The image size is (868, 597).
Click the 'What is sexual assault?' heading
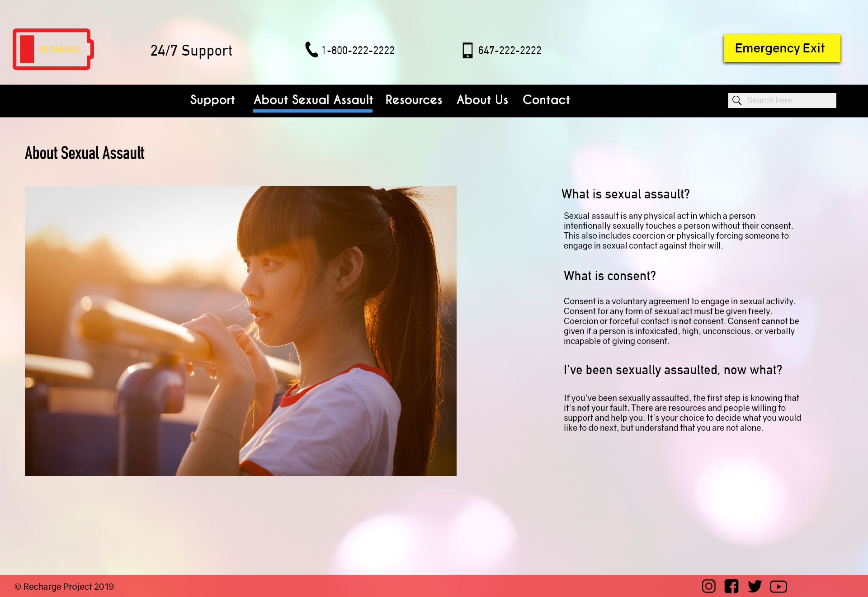point(625,194)
